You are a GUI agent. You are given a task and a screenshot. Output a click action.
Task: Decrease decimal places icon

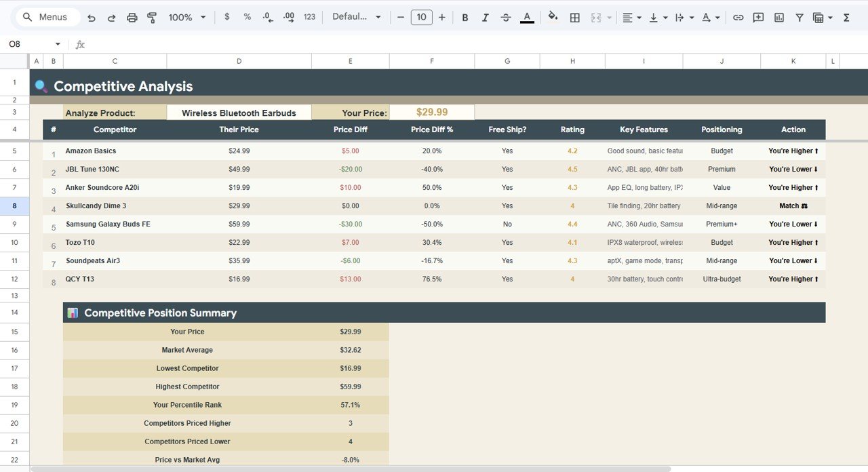coord(267,17)
